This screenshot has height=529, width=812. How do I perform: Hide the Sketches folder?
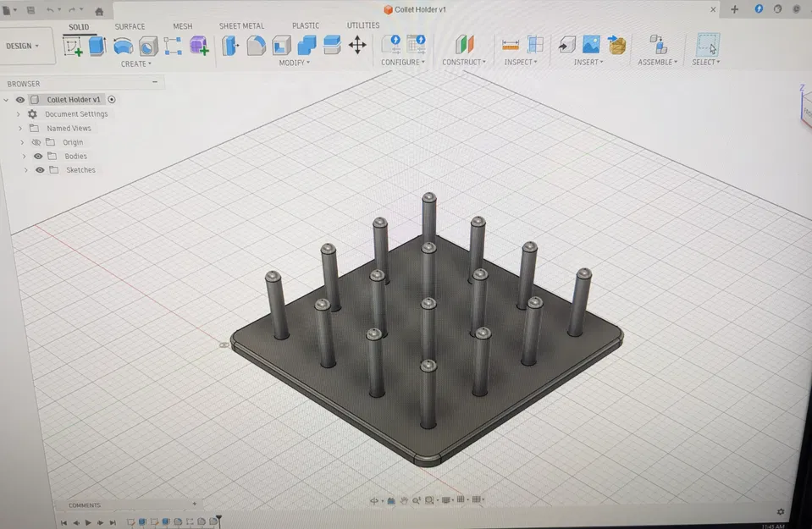tap(39, 169)
